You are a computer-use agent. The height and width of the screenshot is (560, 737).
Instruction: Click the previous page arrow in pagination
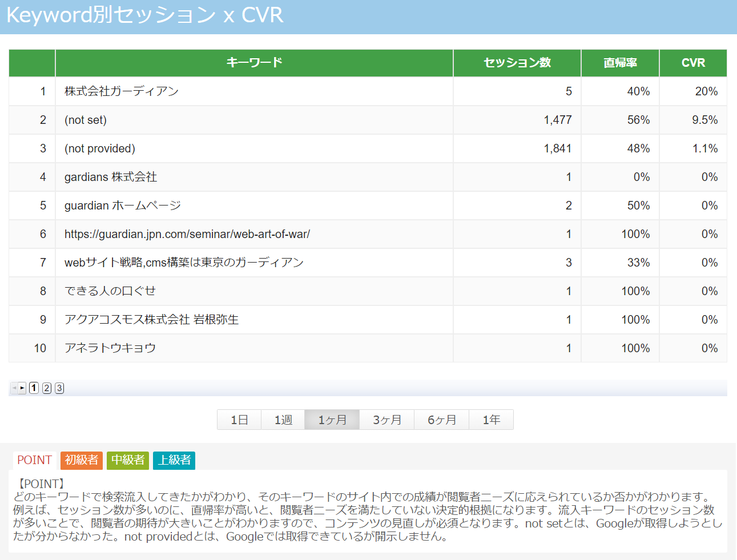click(x=14, y=388)
